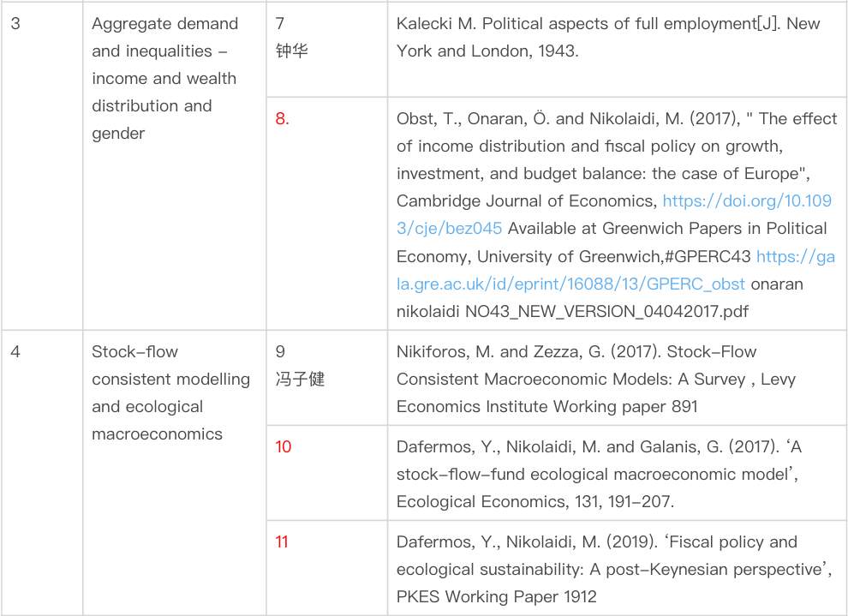The image size is (848, 616).
Task: Click the red number 8 entry
Action: pyautogui.click(x=282, y=119)
